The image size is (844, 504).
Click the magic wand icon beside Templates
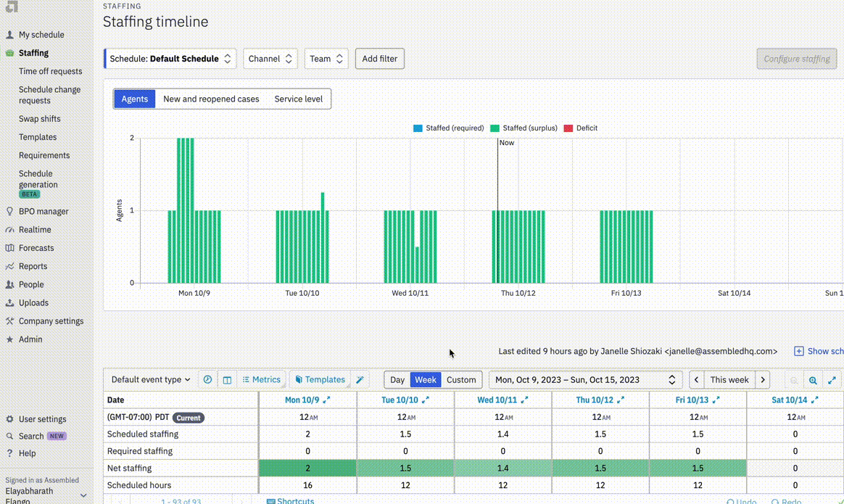[360, 379]
